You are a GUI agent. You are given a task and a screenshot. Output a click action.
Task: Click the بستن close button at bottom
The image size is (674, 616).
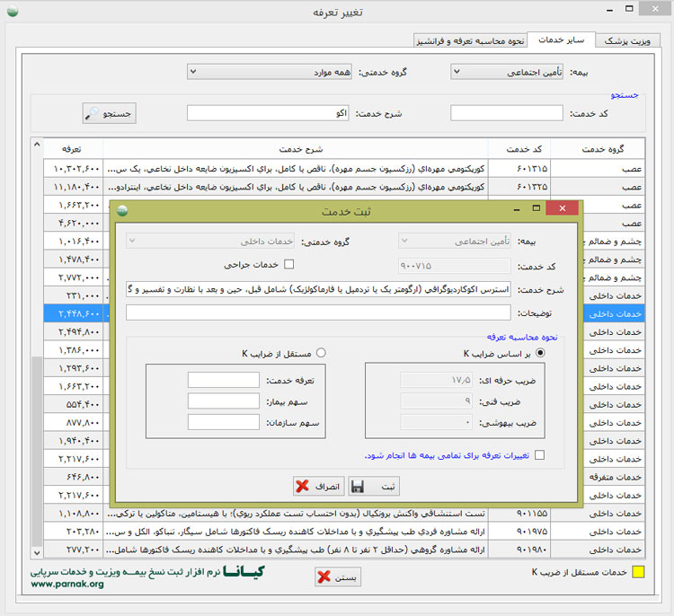337,577
